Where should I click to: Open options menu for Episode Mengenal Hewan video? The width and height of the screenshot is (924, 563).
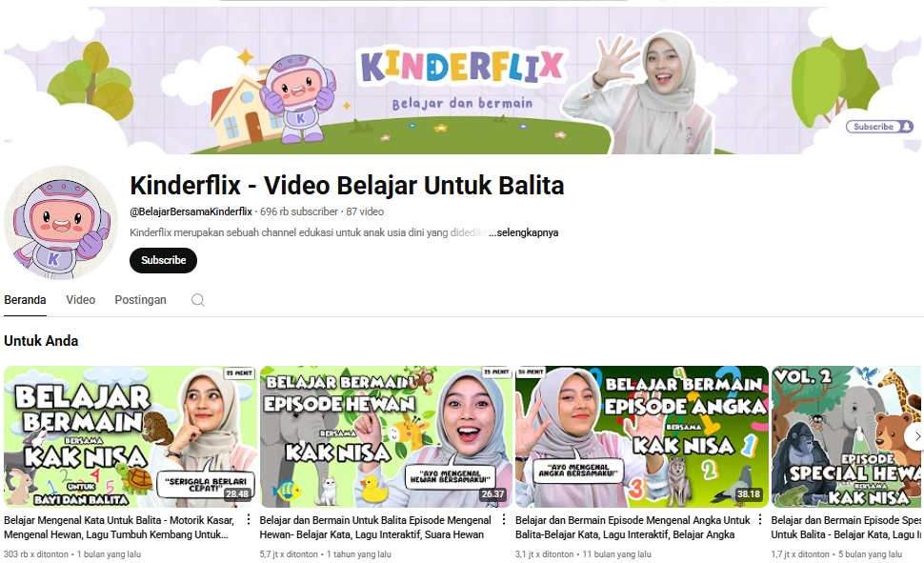click(x=504, y=519)
